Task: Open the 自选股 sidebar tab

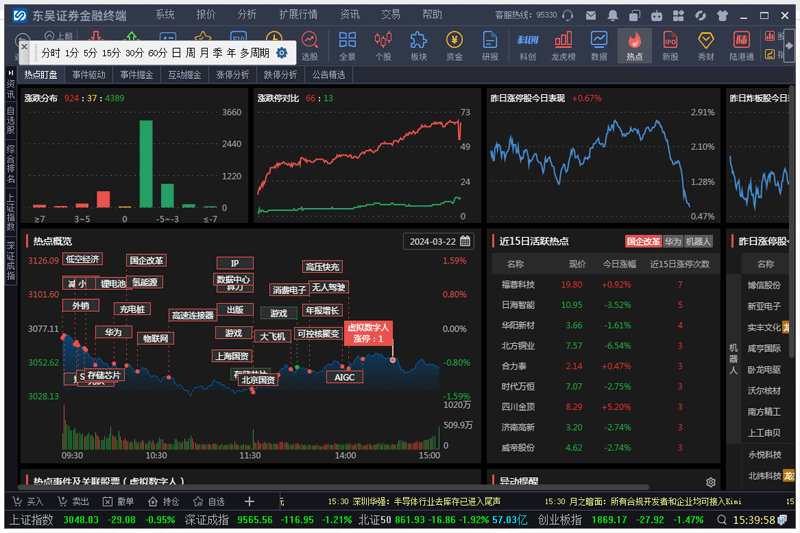Action: pos(11,120)
